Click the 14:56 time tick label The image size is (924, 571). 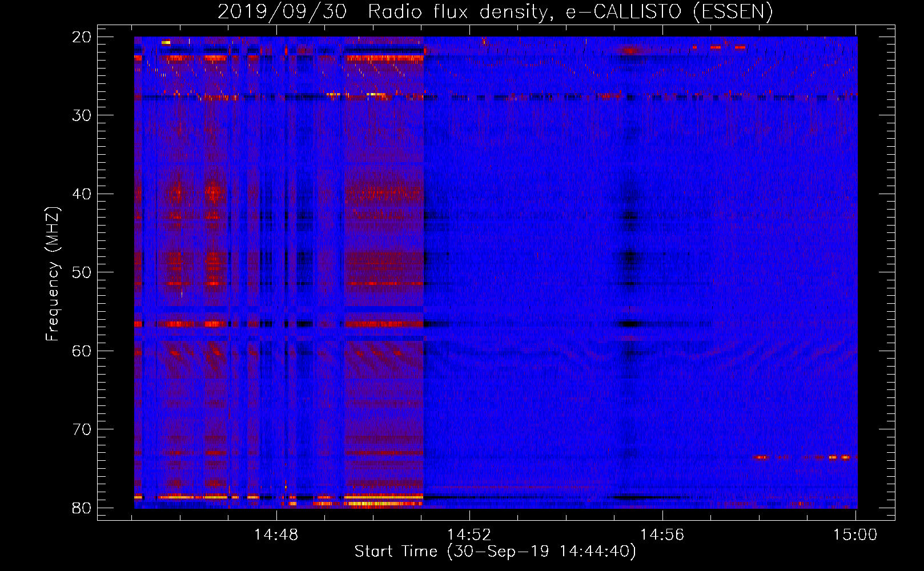[662, 535]
